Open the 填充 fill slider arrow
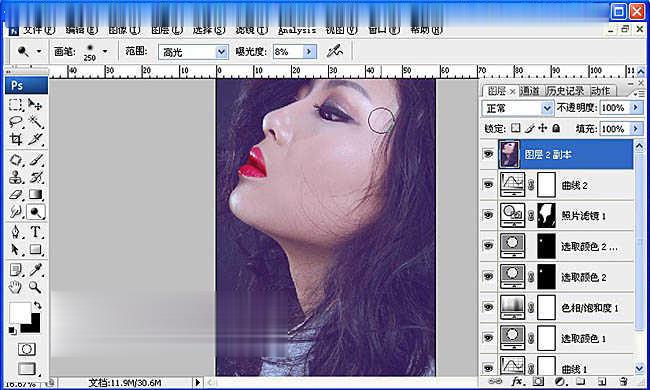 (x=635, y=129)
